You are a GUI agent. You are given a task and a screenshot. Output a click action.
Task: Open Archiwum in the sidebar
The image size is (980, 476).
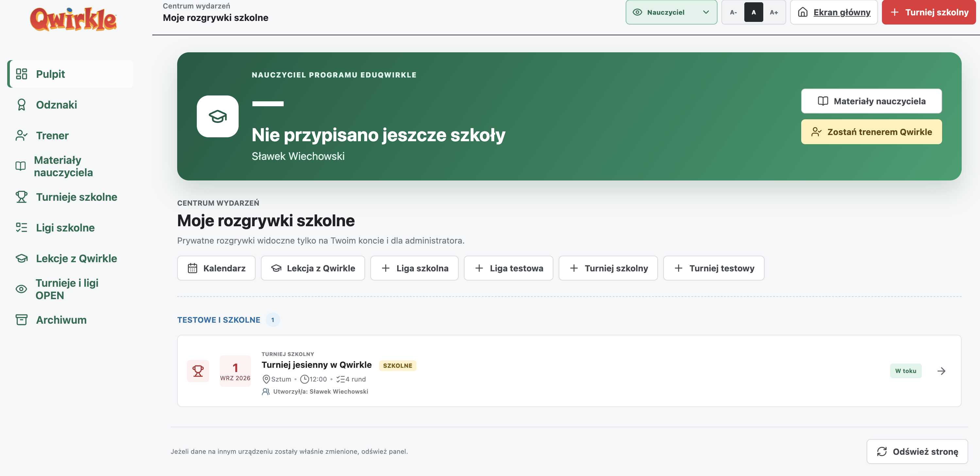(70, 320)
